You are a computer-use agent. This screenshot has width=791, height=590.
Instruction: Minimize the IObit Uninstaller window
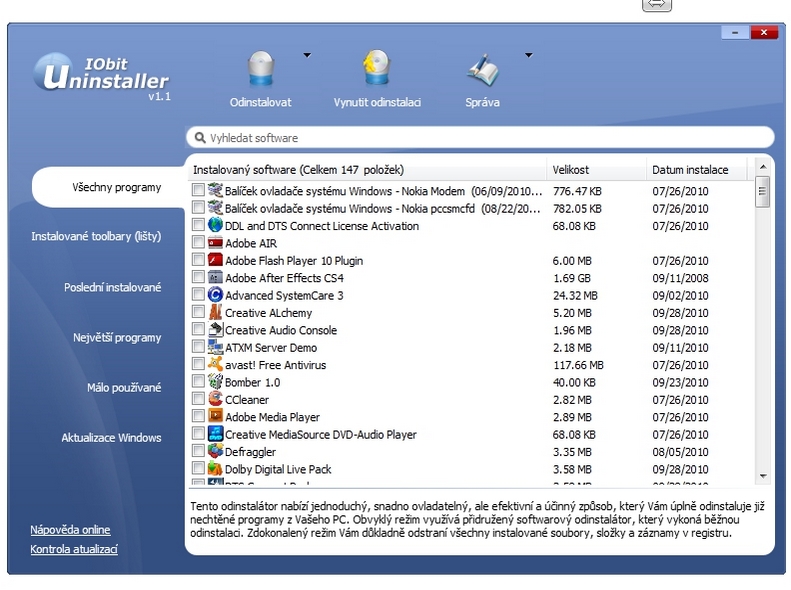coord(735,33)
